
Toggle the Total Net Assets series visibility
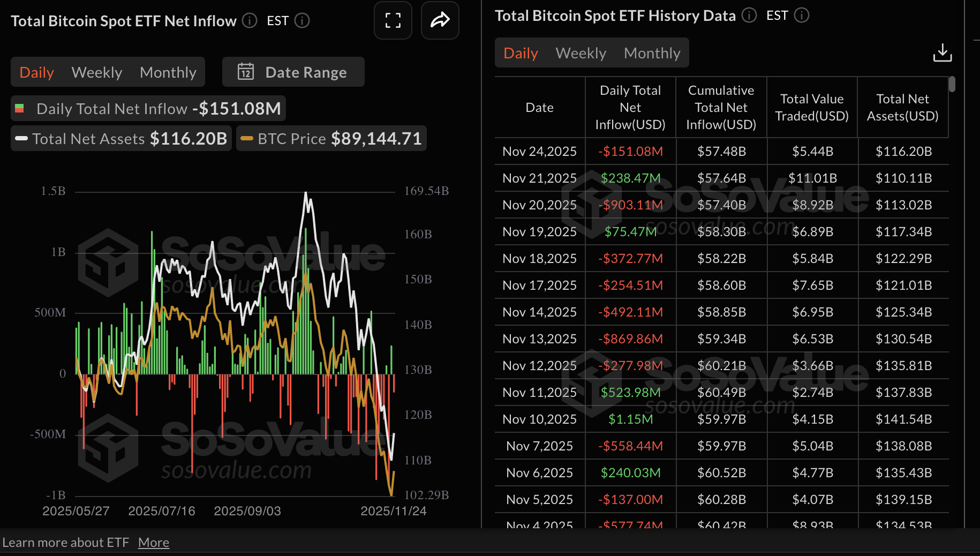pos(120,138)
